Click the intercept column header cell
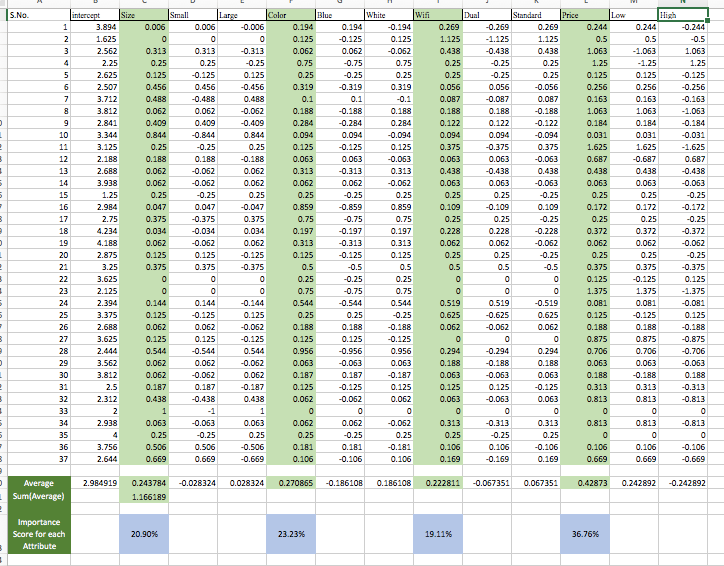 [95, 15]
